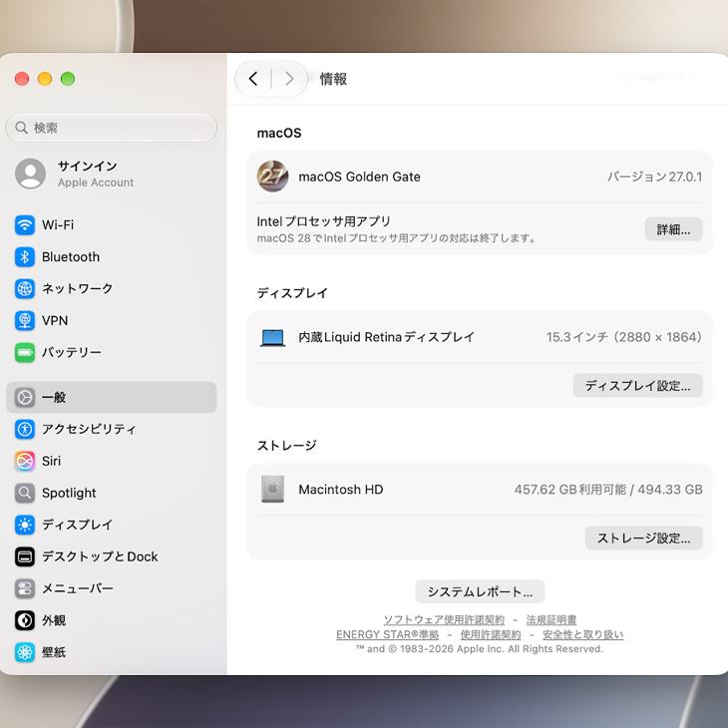
Task: Select ネットワーク sidebar label
Action: [x=77, y=289]
